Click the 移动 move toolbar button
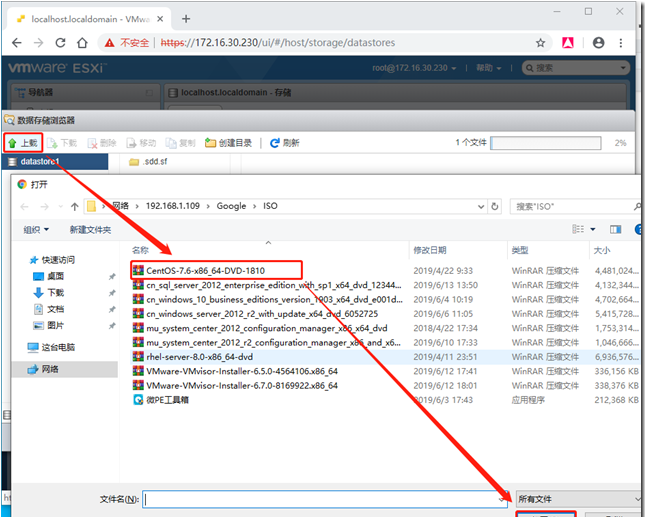Viewport: 645px width, 517px height. [141, 143]
